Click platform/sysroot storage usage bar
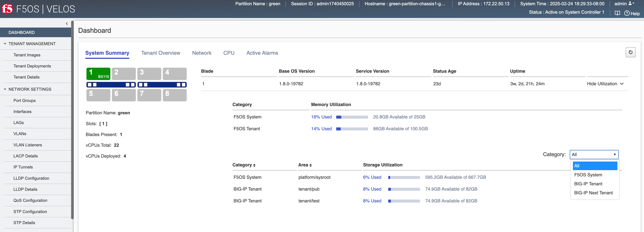 pyautogui.click(x=404, y=177)
